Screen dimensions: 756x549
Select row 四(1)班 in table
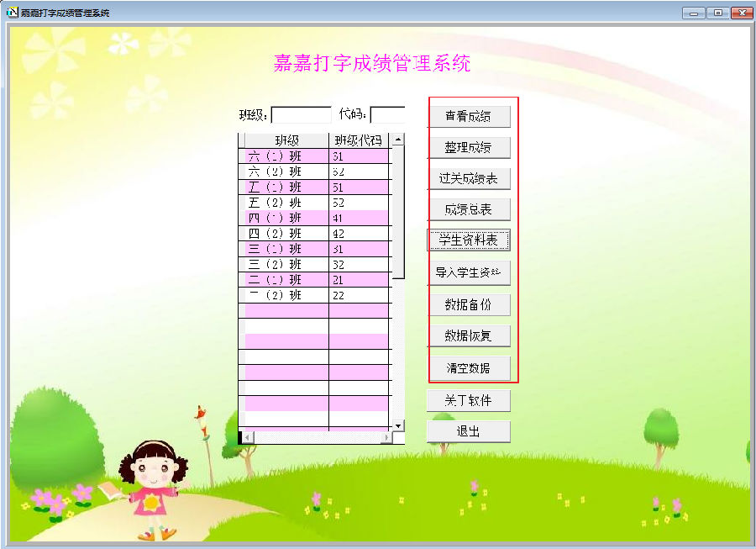click(314, 218)
